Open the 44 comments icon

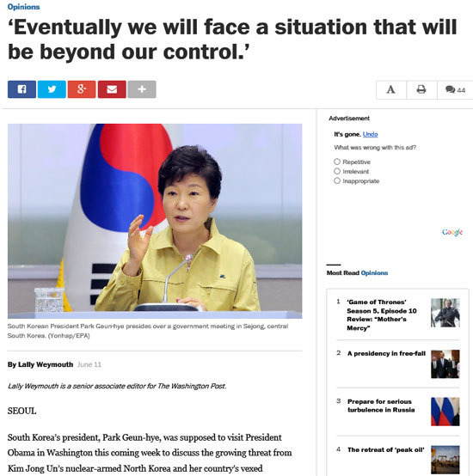click(x=455, y=90)
